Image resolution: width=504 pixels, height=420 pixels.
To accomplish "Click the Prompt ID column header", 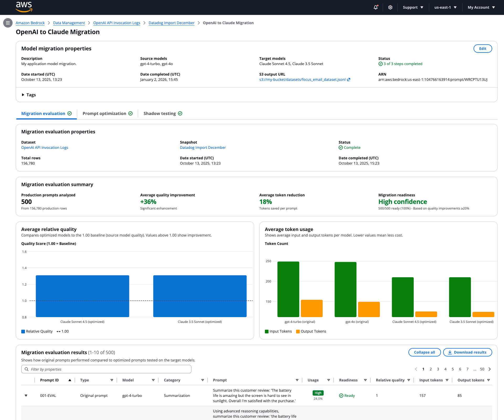I will tap(49, 380).
